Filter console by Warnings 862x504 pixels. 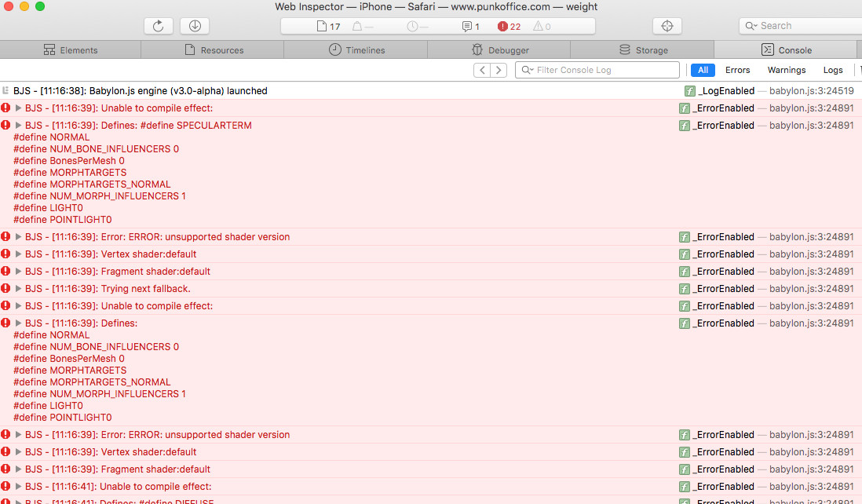click(x=786, y=70)
